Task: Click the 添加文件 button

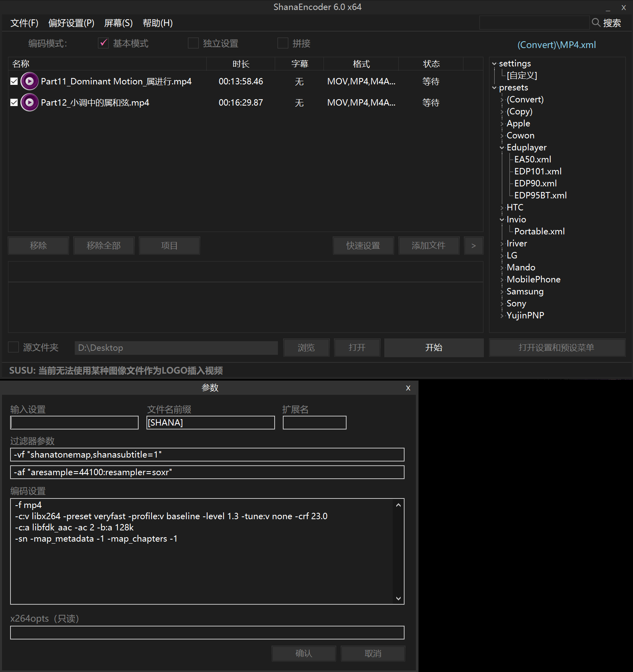Action: pos(428,246)
